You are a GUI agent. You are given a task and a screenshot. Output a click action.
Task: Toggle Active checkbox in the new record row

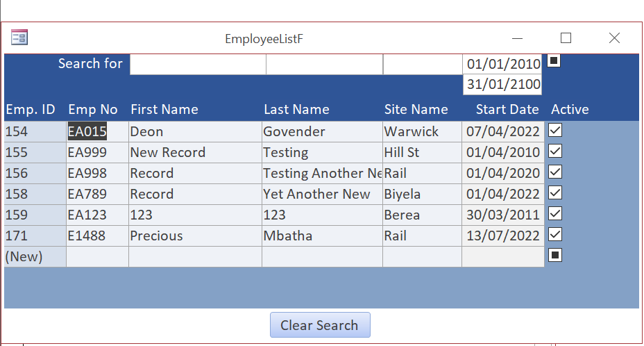click(555, 256)
